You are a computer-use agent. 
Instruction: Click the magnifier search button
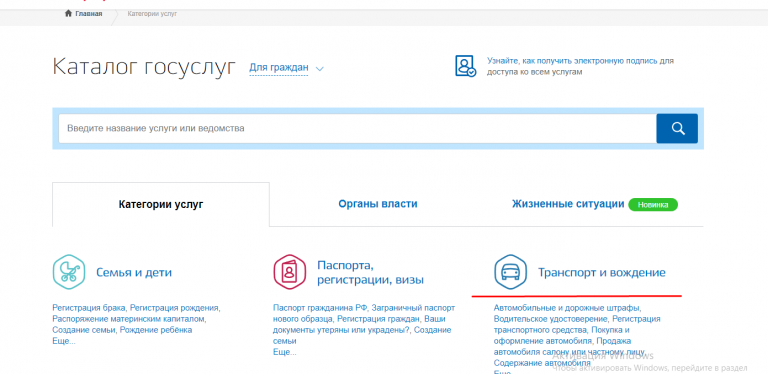click(677, 128)
